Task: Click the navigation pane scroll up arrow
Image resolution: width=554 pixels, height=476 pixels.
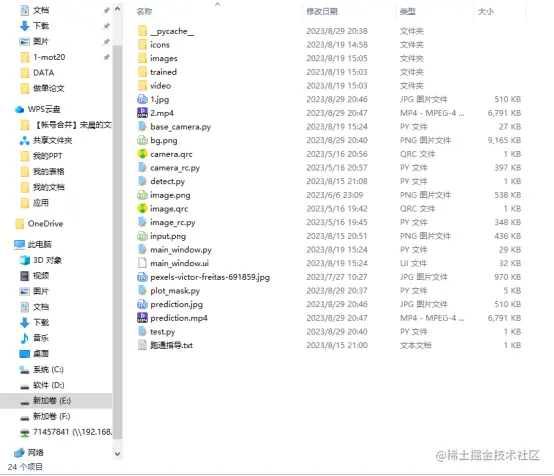Action: pyautogui.click(x=118, y=9)
